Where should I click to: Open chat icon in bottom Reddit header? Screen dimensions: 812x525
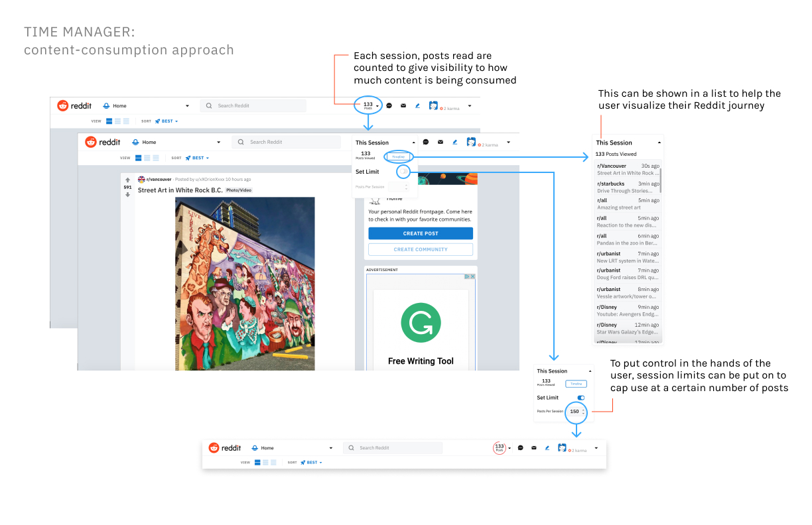pos(520,448)
